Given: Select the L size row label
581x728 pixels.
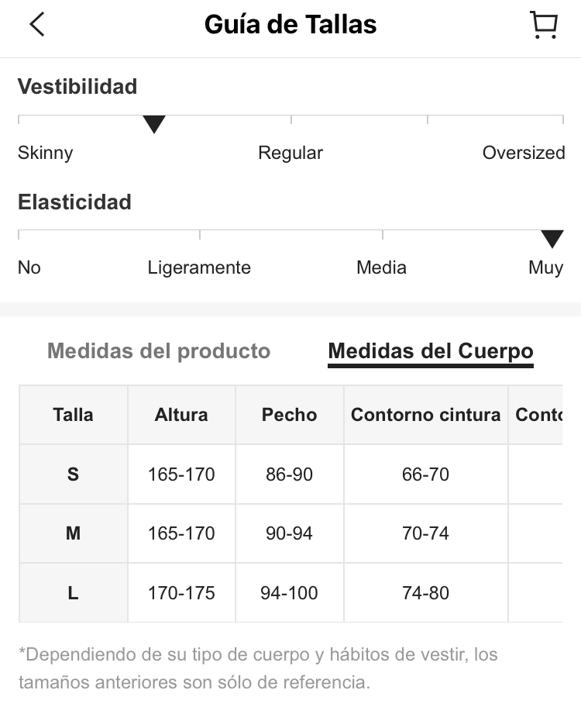Looking at the screenshot, I should pos(74,593).
